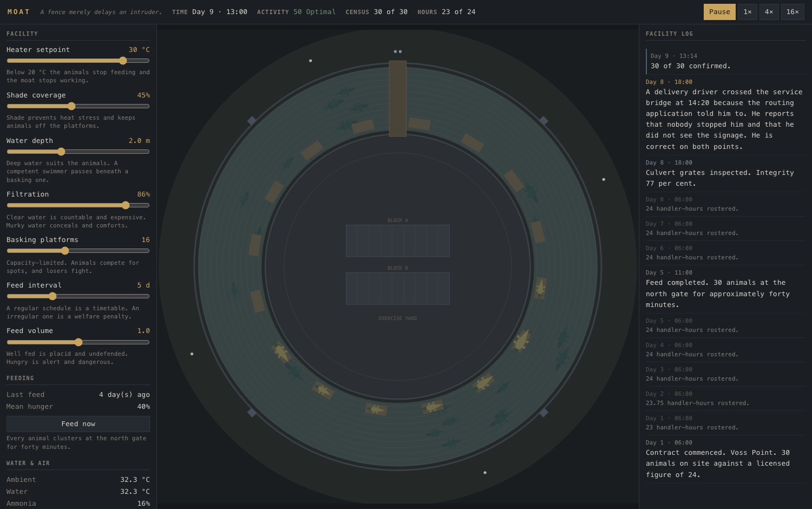This screenshot has width=812, height=509.
Task: Select the Day 8 06:00 handler-hours entry
Action: (725, 204)
